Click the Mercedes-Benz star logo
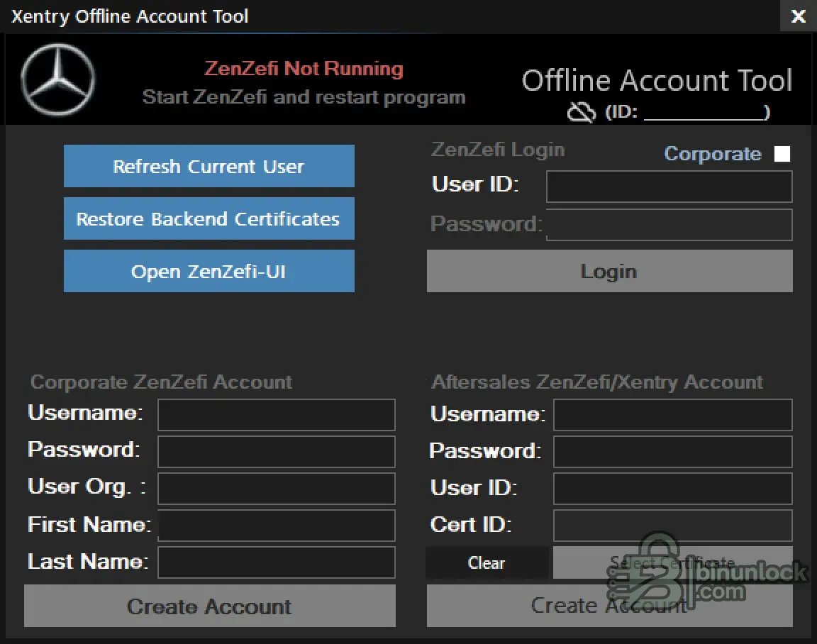817x644 pixels. (x=57, y=79)
